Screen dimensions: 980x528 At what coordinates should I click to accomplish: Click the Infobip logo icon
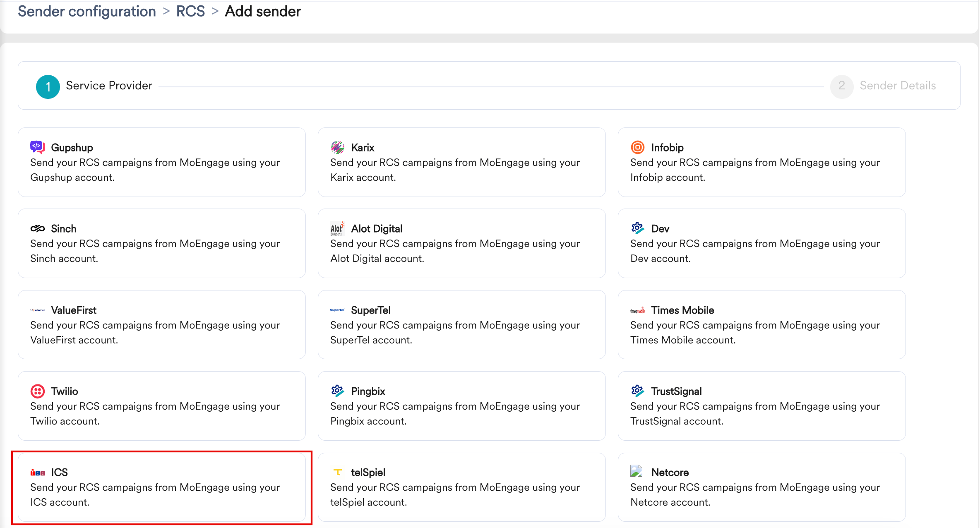[637, 147]
